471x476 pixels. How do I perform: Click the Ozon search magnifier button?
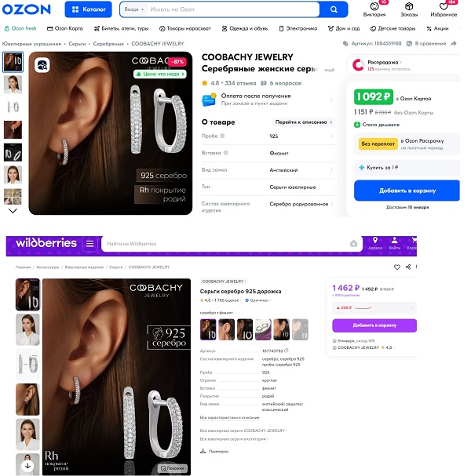[334, 9]
